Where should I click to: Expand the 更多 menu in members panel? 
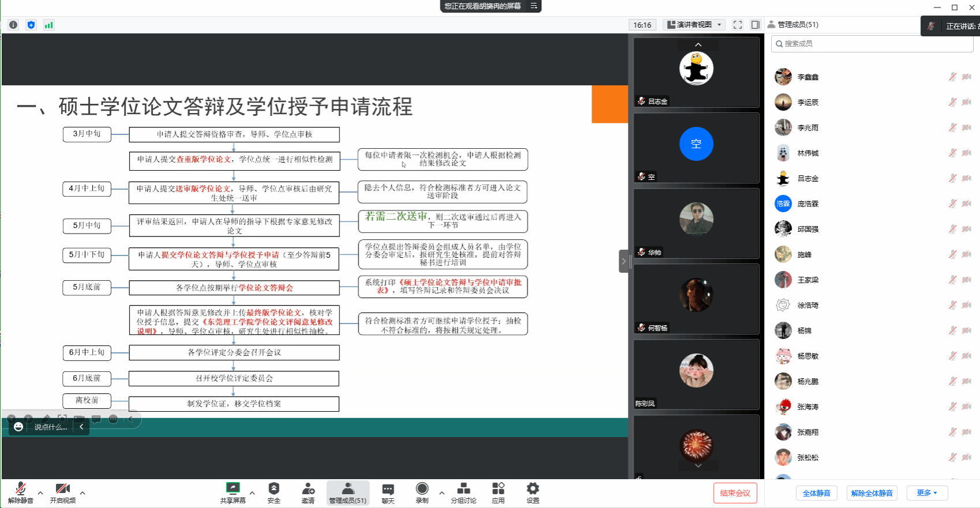(x=927, y=493)
